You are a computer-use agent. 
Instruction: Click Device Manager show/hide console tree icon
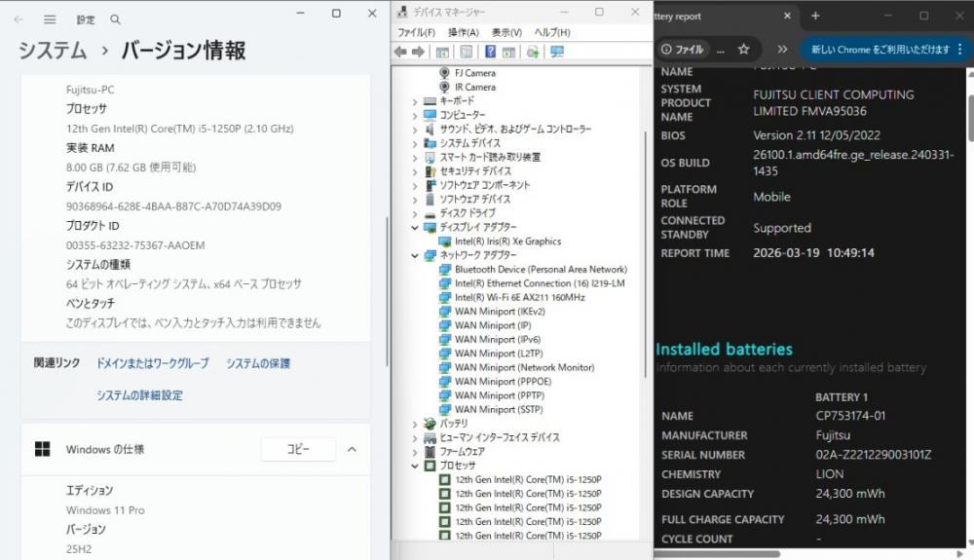[x=442, y=53]
